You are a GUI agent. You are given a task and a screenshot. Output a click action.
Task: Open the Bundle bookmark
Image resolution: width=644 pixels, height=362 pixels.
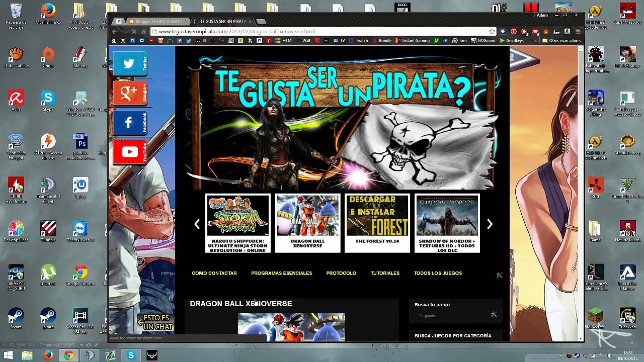click(382, 41)
